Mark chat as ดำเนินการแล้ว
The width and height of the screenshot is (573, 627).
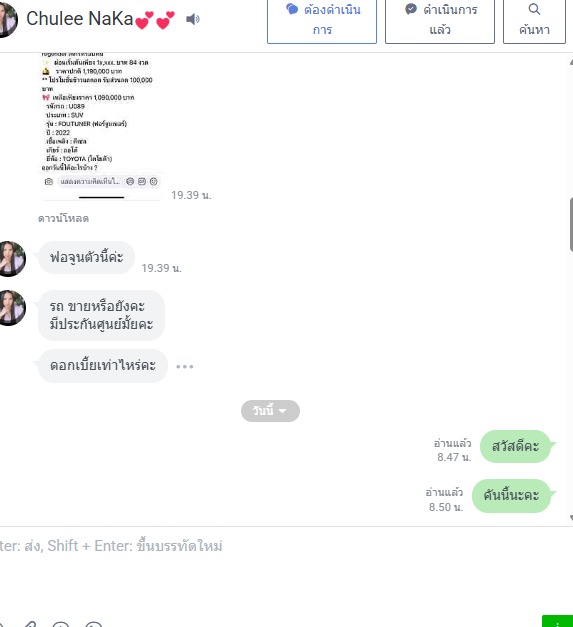click(x=440, y=20)
